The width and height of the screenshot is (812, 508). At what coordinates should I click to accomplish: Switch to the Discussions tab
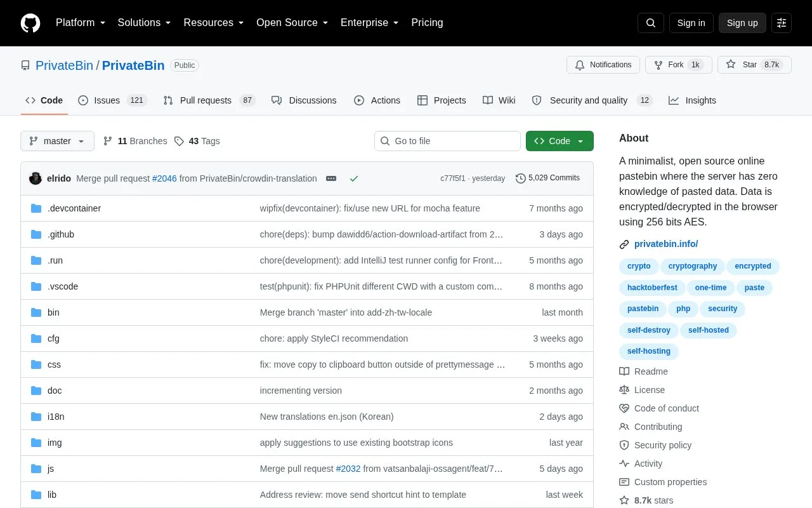(x=304, y=100)
